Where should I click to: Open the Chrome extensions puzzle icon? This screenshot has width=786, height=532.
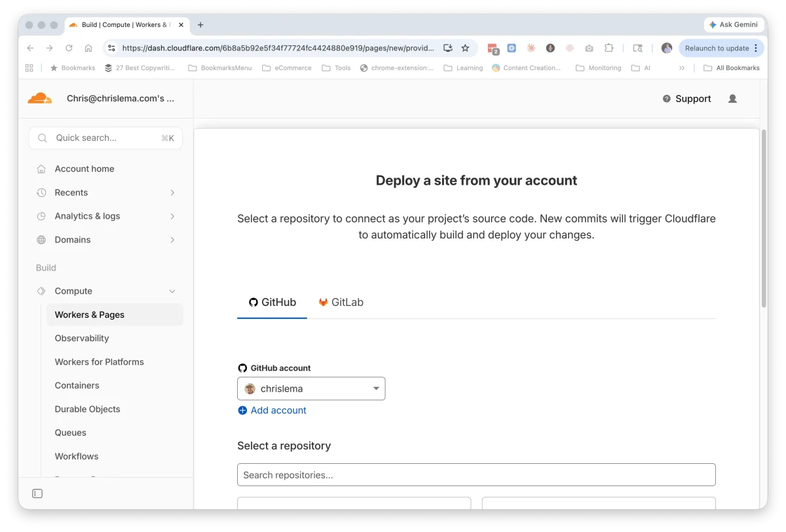(609, 48)
